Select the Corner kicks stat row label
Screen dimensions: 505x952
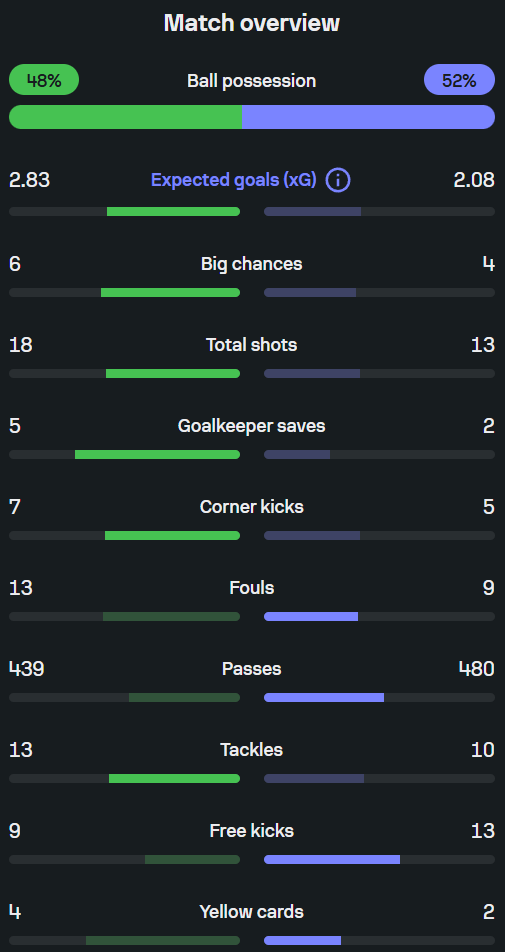pos(251,507)
